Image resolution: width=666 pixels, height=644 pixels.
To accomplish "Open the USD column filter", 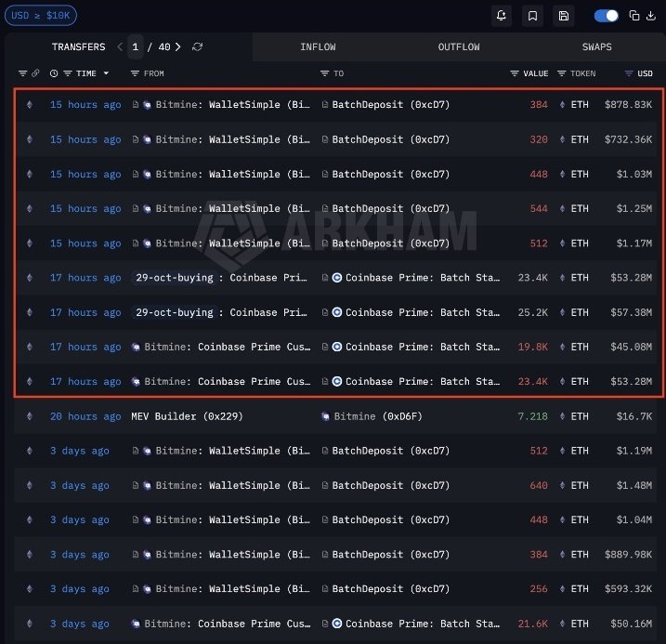I will (x=629, y=73).
